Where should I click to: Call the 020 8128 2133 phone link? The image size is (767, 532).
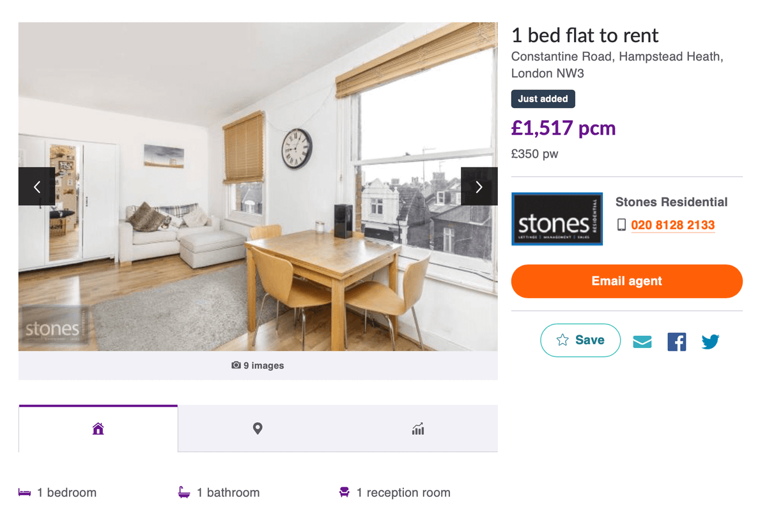pyautogui.click(x=672, y=225)
